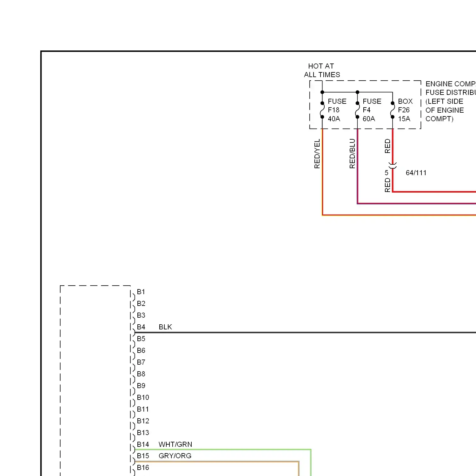
Task: Select pin B2 label
Action: point(141,303)
